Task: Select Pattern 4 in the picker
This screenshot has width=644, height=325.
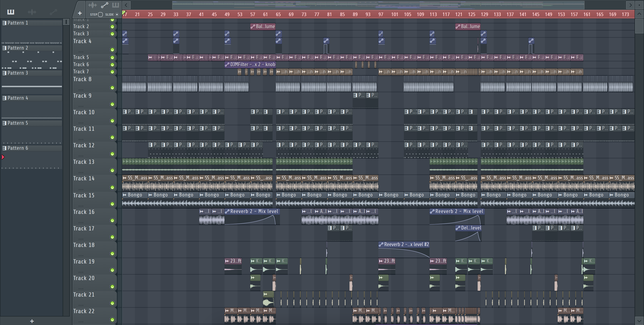Action: click(x=32, y=98)
